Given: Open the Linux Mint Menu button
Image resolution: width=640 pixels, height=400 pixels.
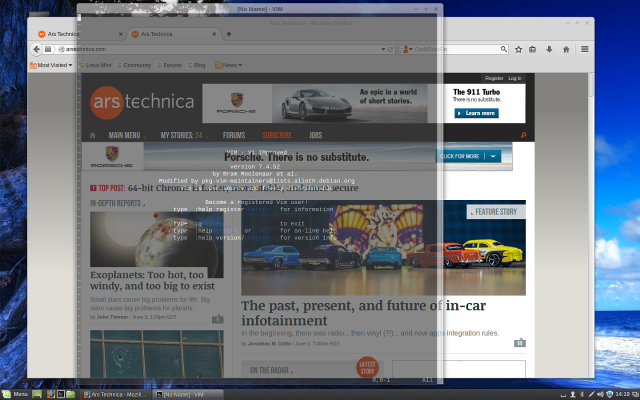Looking at the screenshot, I should click(x=16, y=394).
